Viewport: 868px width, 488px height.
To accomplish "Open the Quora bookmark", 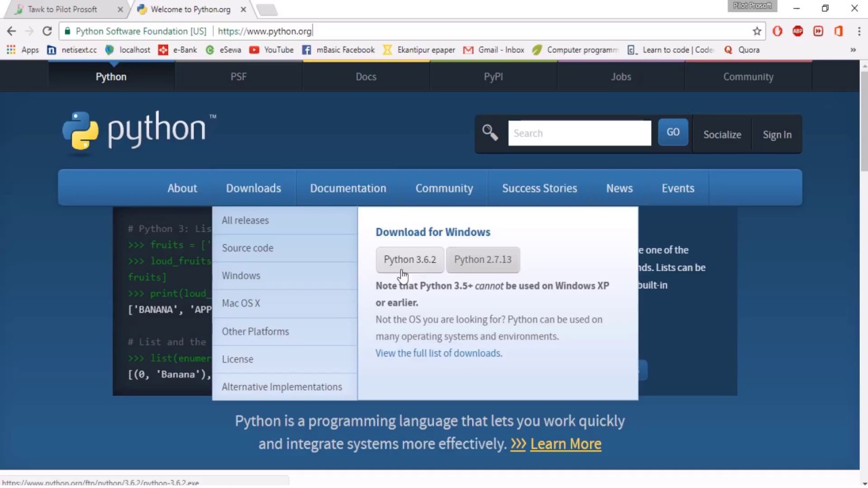I will point(742,49).
